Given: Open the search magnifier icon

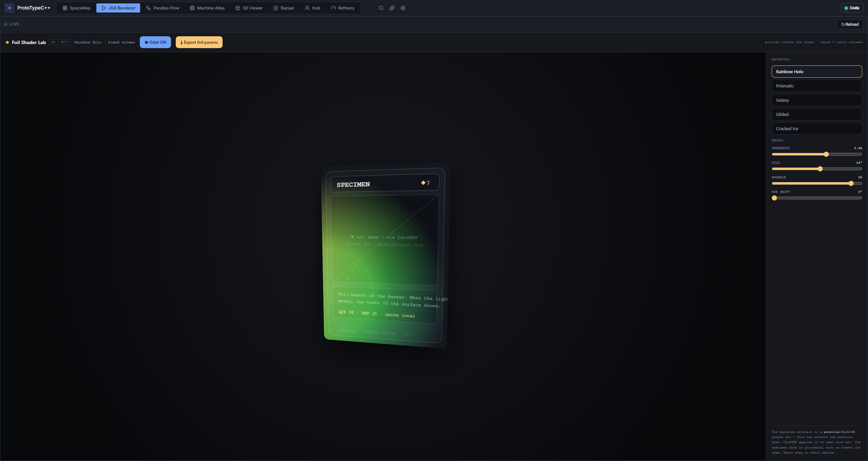Looking at the screenshot, I should coord(381,8).
